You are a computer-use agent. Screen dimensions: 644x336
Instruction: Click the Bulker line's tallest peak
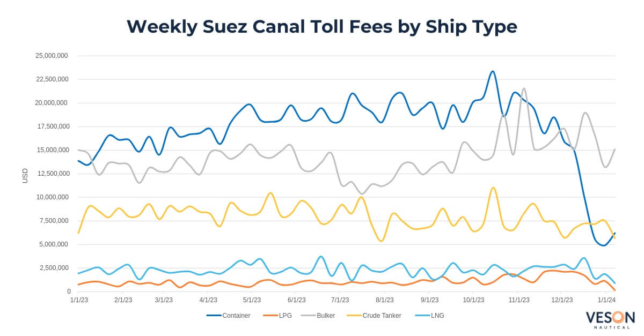click(523, 88)
